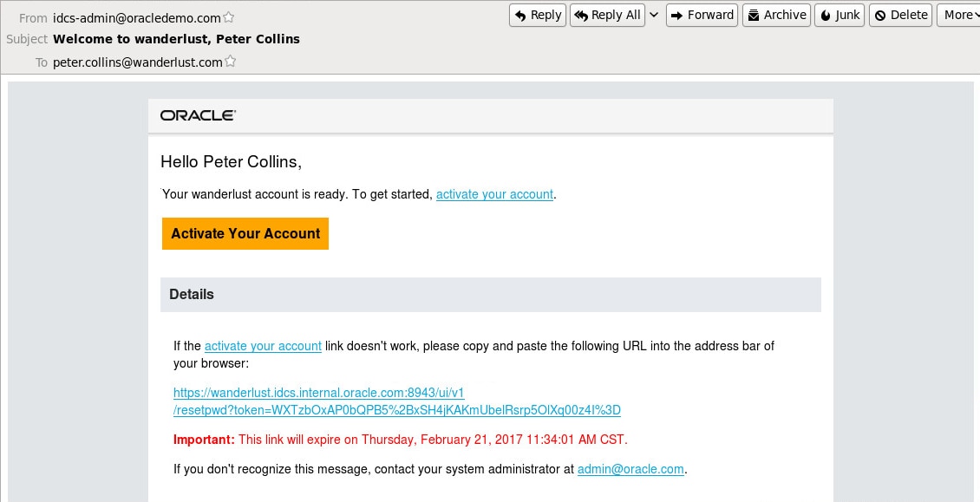The width and height of the screenshot is (980, 502).
Task: Forward this welcome email
Action: coord(702,15)
